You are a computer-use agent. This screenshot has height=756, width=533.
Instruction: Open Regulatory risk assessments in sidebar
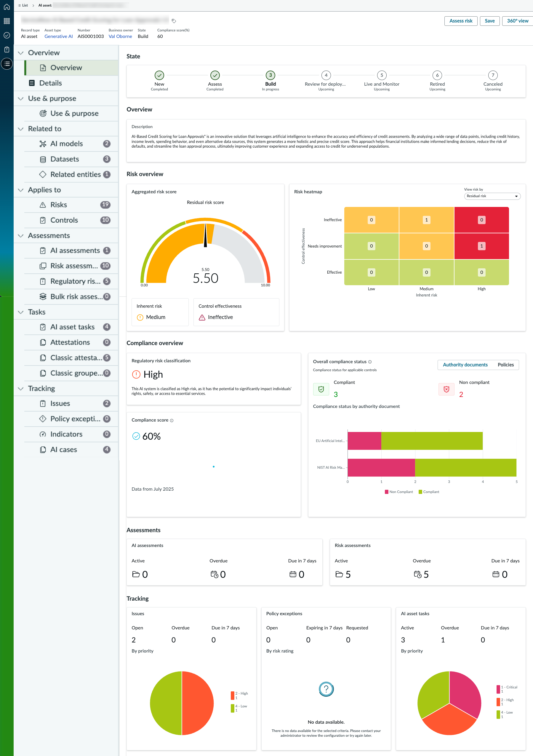click(x=71, y=281)
